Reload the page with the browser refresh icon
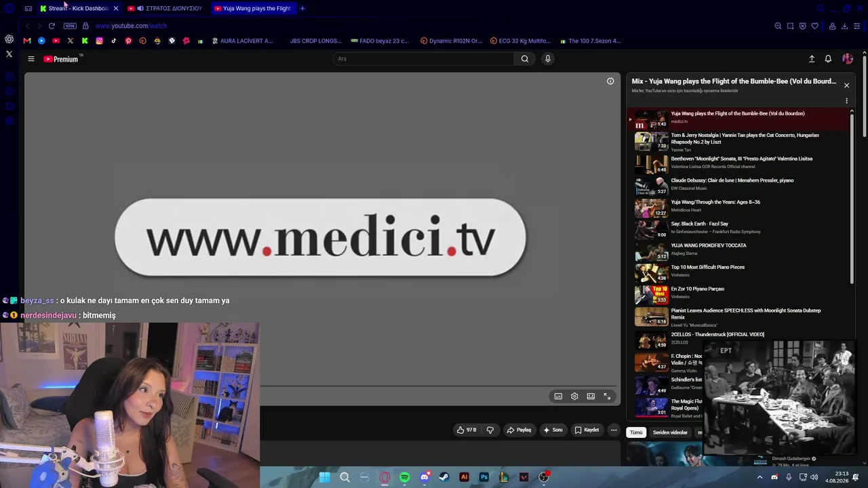Viewport: 868px width, 488px height. (52, 26)
